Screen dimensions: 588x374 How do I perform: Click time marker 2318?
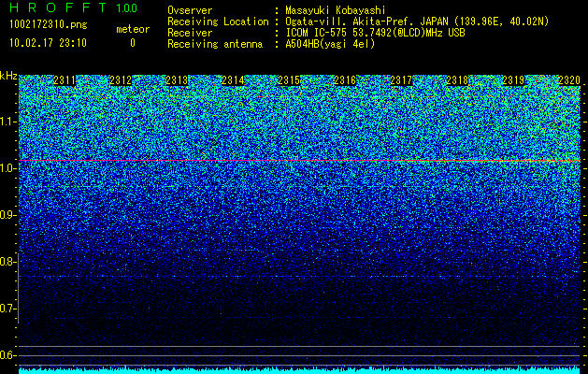pos(457,80)
